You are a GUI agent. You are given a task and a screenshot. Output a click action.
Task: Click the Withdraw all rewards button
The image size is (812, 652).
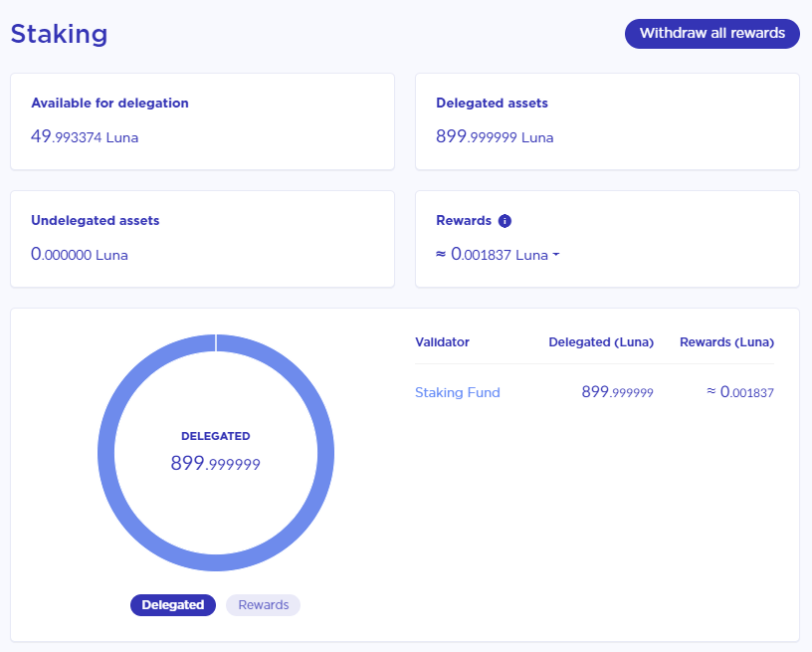[x=711, y=33]
